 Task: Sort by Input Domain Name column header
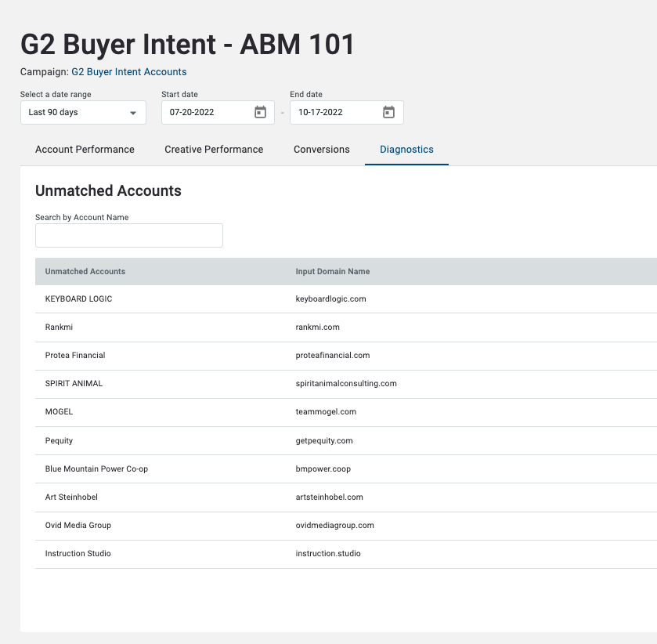click(333, 271)
